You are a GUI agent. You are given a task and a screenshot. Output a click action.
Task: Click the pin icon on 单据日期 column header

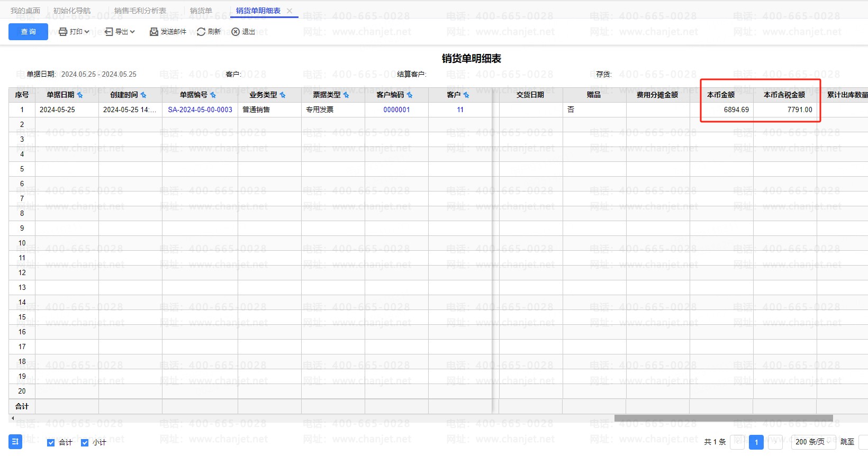[x=80, y=95]
